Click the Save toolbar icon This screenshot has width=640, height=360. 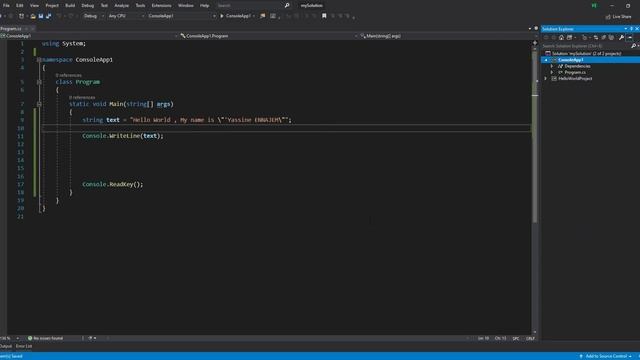(41, 16)
